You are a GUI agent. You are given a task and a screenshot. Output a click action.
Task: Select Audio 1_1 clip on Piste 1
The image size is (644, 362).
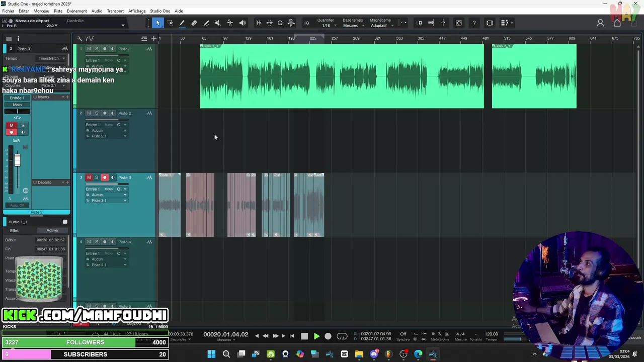click(x=342, y=76)
